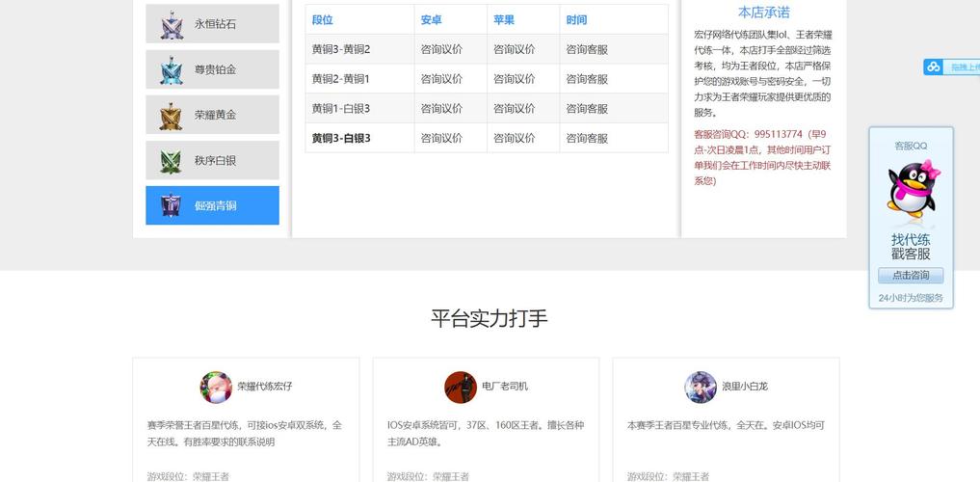This screenshot has height=482, width=980.
Task: Switch to 尊贵铂金 tab label
Action: point(215,70)
